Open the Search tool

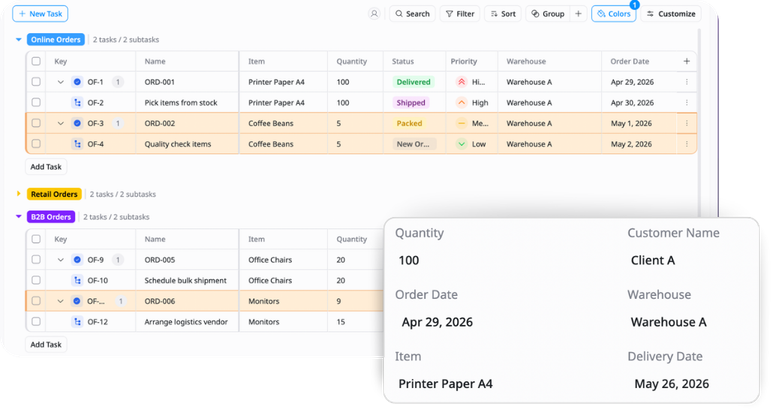413,14
